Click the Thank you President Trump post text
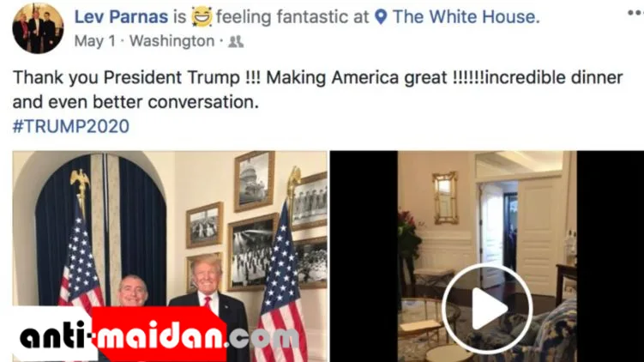Screen dimensions: 644x362 [x=317, y=89]
